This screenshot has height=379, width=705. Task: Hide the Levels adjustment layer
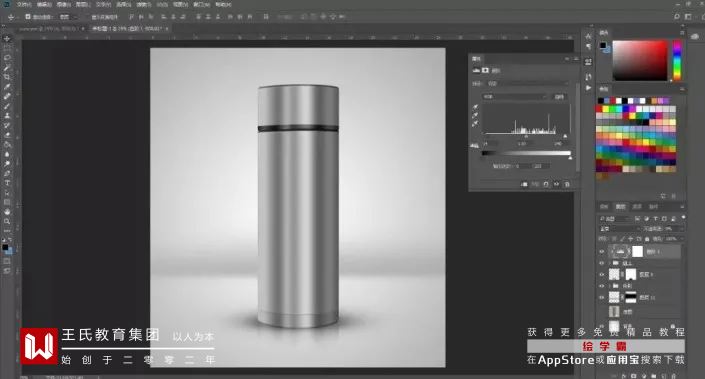point(602,252)
